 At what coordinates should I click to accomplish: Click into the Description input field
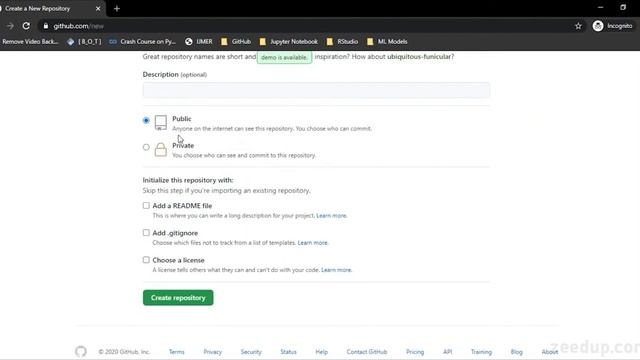click(x=316, y=90)
